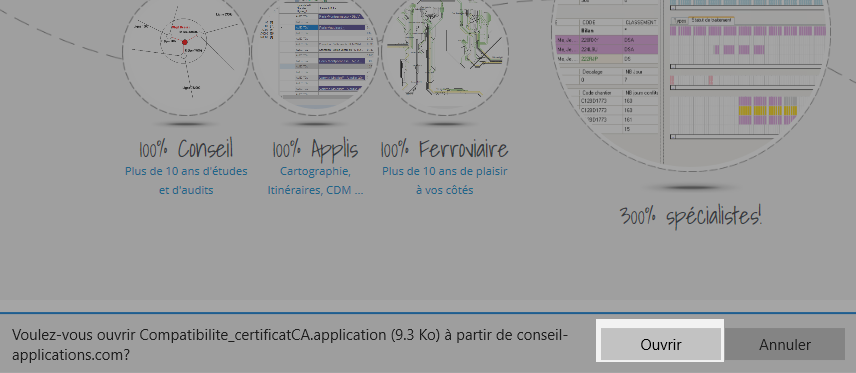856x373 pixels.
Task: Click the Compatibilite_certificatCA.application download message
Action: point(290,345)
